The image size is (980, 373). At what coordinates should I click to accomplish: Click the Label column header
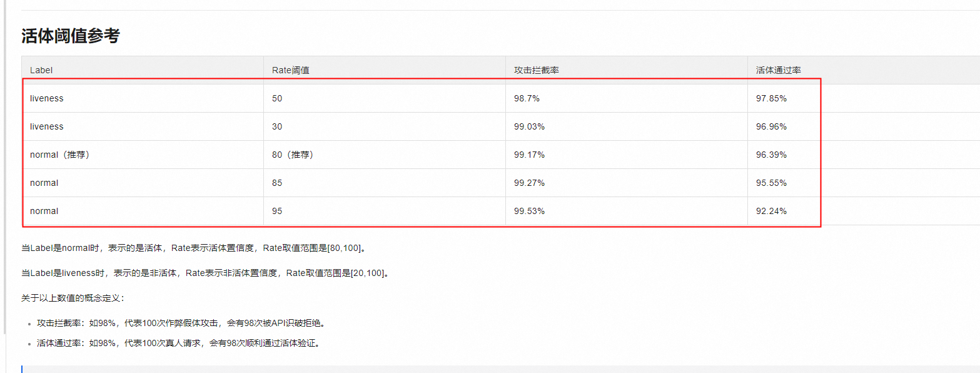click(41, 70)
